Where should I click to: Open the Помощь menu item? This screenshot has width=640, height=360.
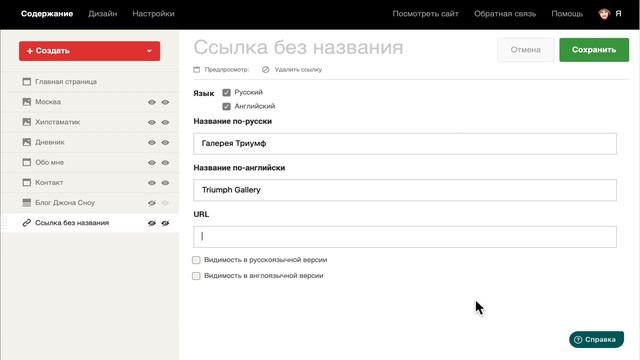point(567,13)
